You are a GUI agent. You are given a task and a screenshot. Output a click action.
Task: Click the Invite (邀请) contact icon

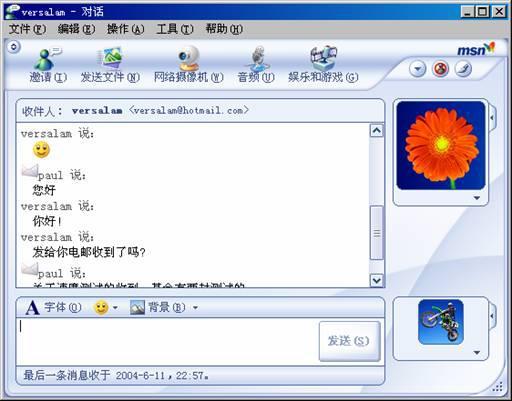tap(48, 59)
